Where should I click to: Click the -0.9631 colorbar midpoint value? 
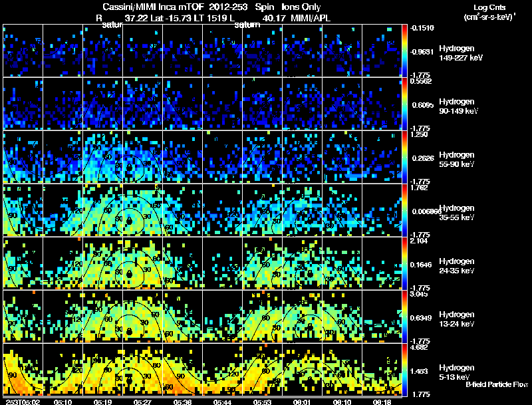[422, 52]
